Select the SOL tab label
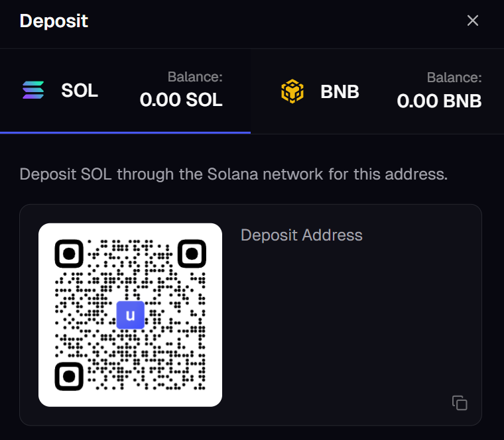This screenshot has width=504, height=440. pyautogui.click(x=80, y=91)
